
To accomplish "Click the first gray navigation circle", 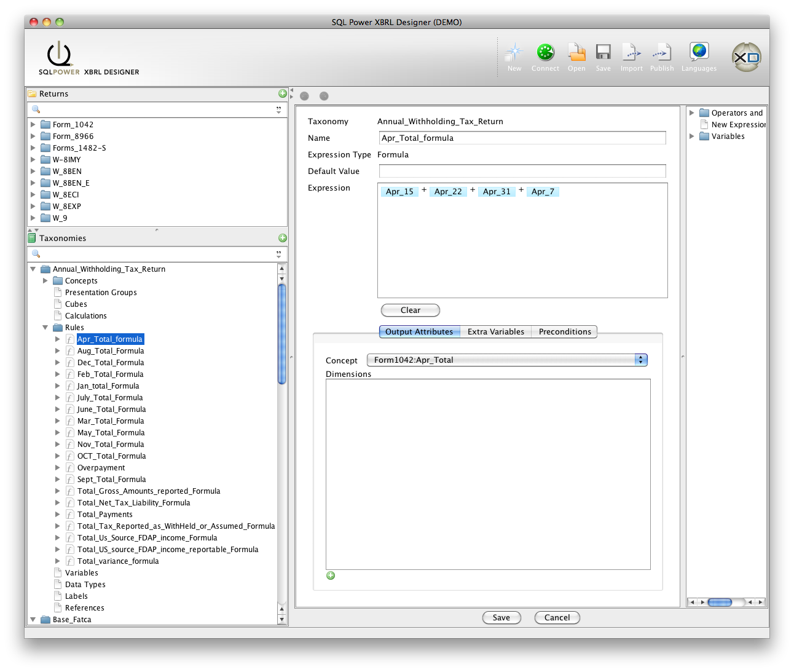I will click(304, 96).
